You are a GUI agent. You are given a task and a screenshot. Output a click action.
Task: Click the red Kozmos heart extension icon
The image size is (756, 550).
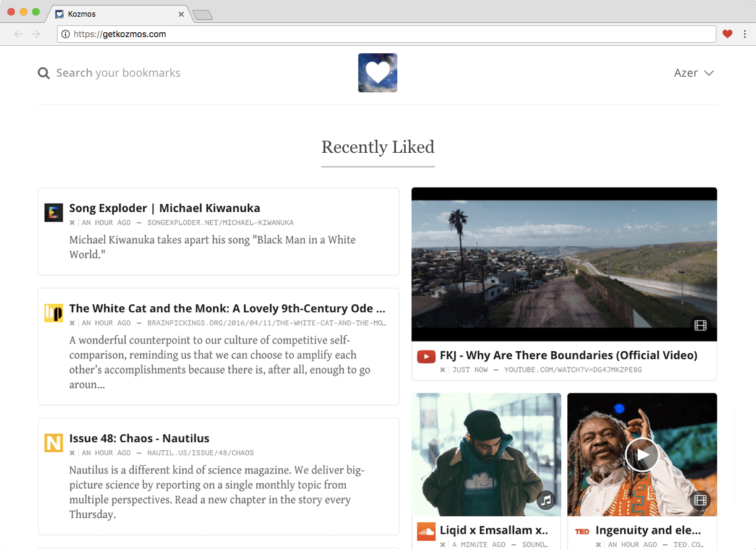pos(728,34)
